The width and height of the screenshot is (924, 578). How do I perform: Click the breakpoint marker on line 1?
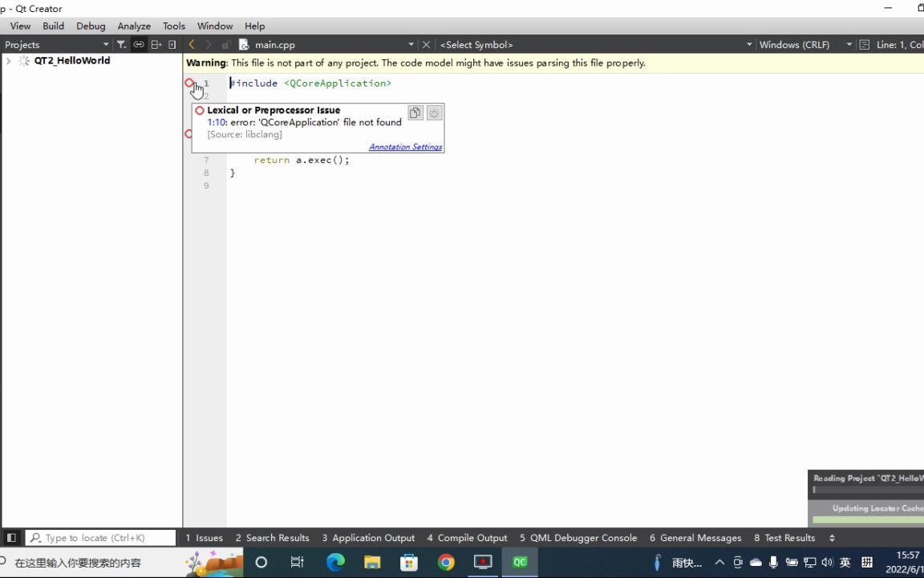pyautogui.click(x=190, y=83)
